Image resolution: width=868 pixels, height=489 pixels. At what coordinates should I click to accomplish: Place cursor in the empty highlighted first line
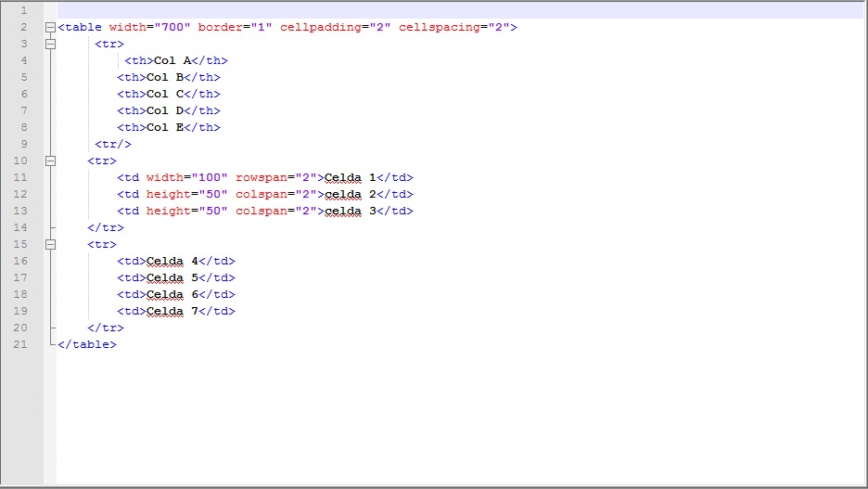pos(371,11)
